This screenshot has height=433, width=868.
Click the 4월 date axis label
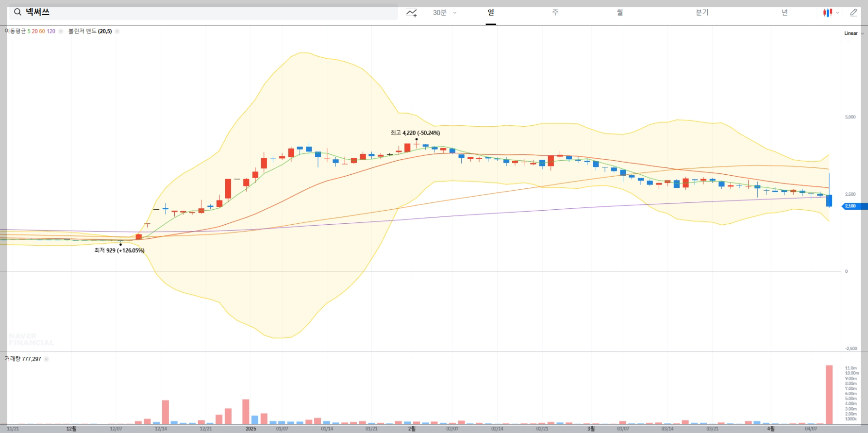(771, 429)
